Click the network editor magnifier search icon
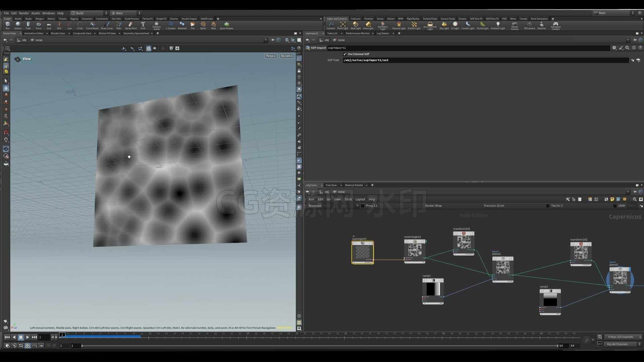 click(x=635, y=199)
